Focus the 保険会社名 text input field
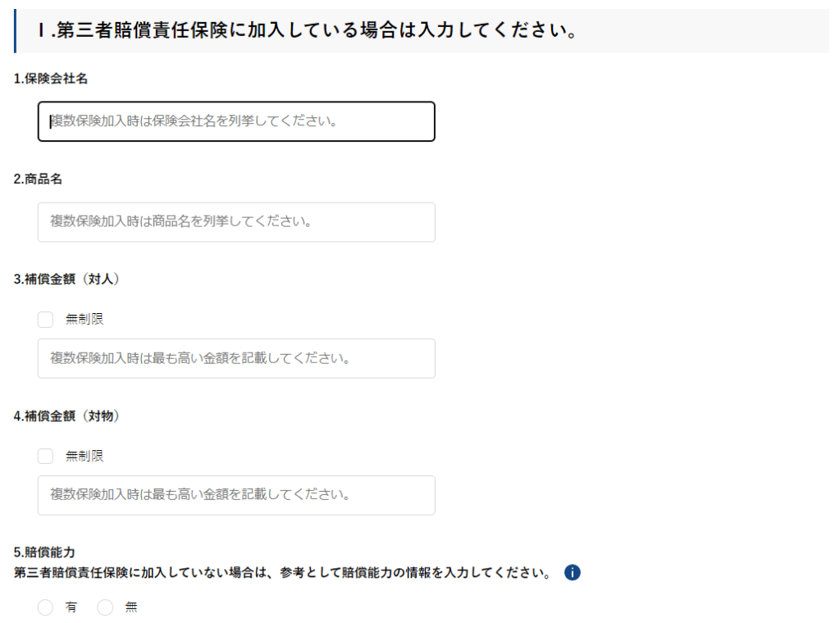840x623 pixels. 236,121
